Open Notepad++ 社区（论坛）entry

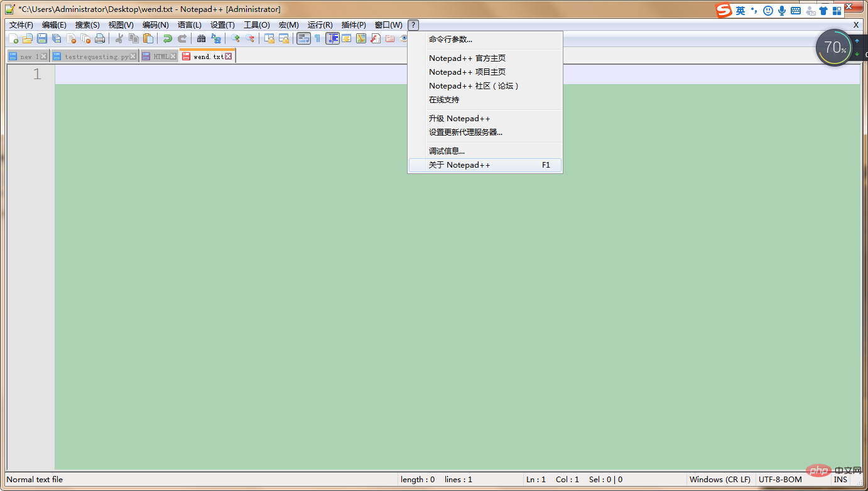tap(485, 86)
